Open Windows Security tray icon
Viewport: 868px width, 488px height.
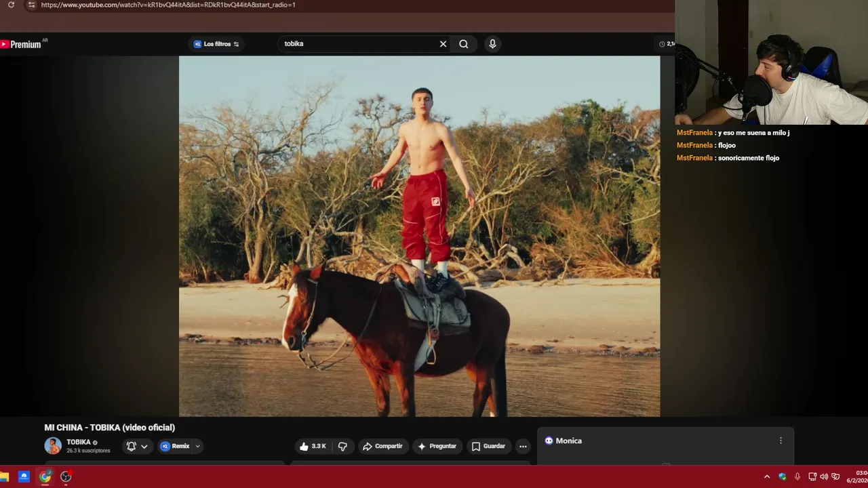783,476
